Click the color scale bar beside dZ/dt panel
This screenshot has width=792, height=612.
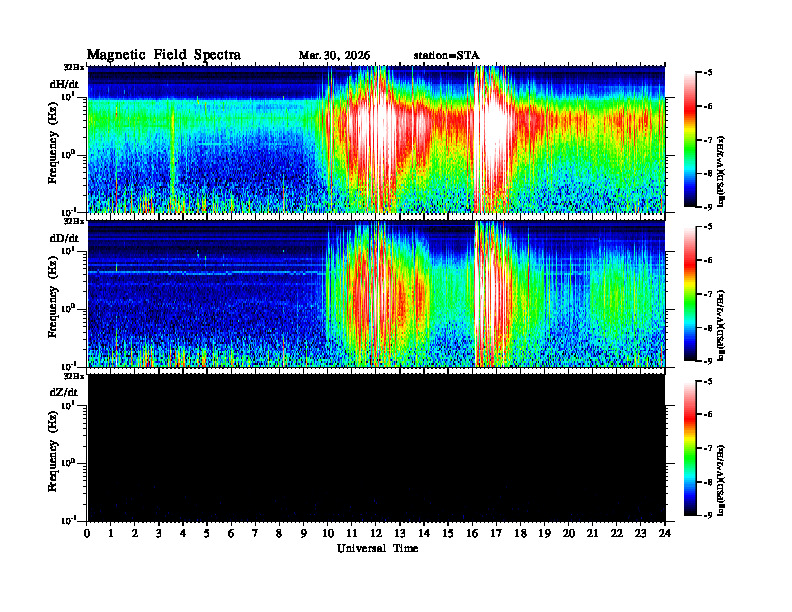[690, 448]
